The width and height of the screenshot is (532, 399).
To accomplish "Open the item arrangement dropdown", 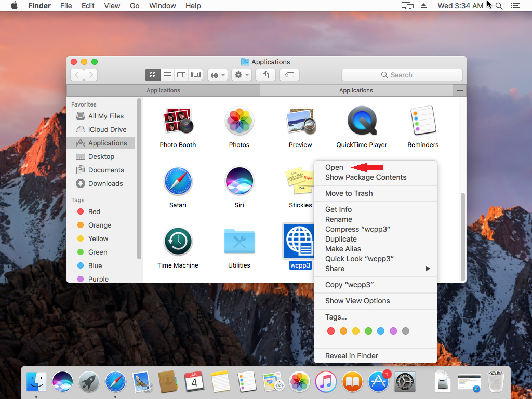I will tap(218, 75).
